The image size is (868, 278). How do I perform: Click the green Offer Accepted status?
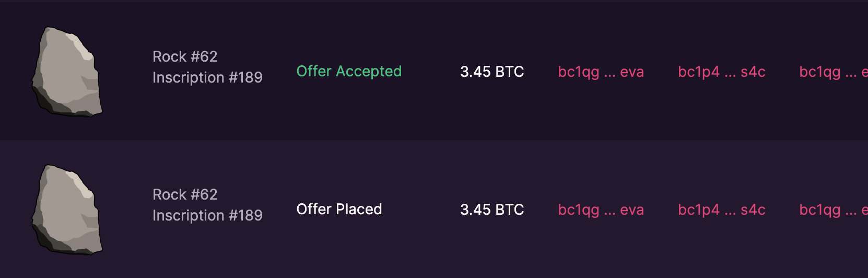(x=349, y=71)
